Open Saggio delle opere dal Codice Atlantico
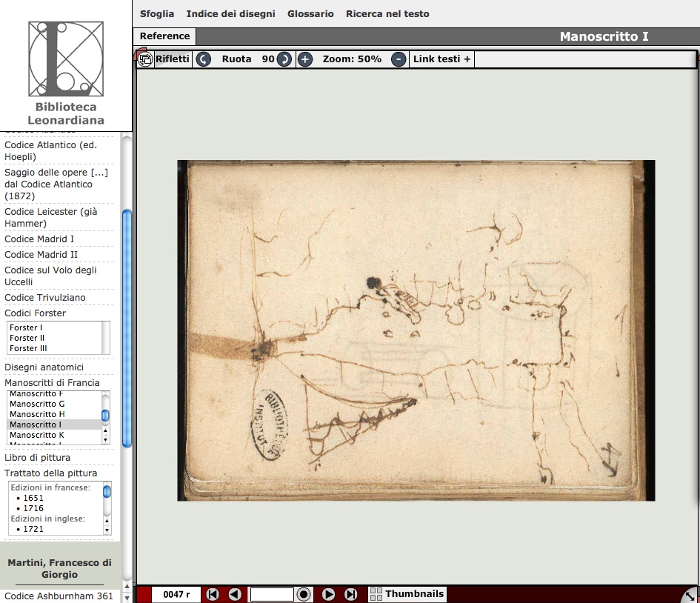The height and width of the screenshot is (603, 700). click(56, 184)
